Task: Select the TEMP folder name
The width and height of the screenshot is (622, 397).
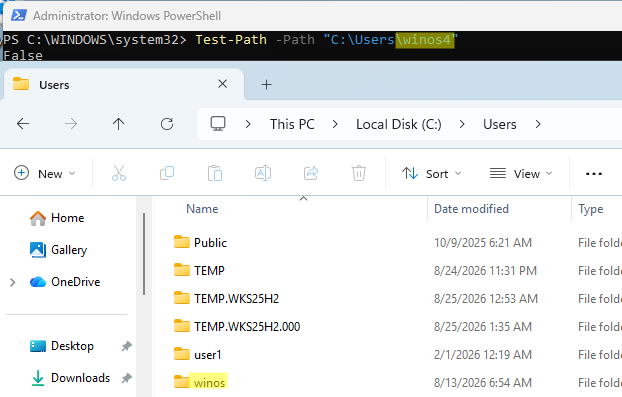Action: pyautogui.click(x=209, y=270)
